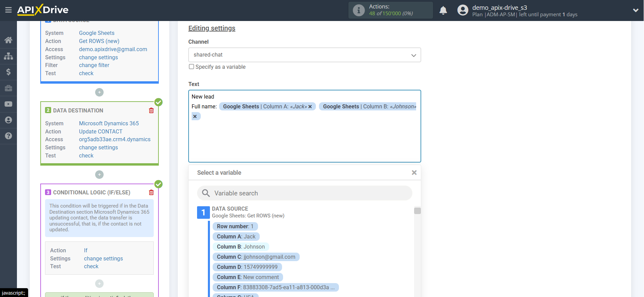Open the YouTube video icon in sidebar

click(8, 104)
